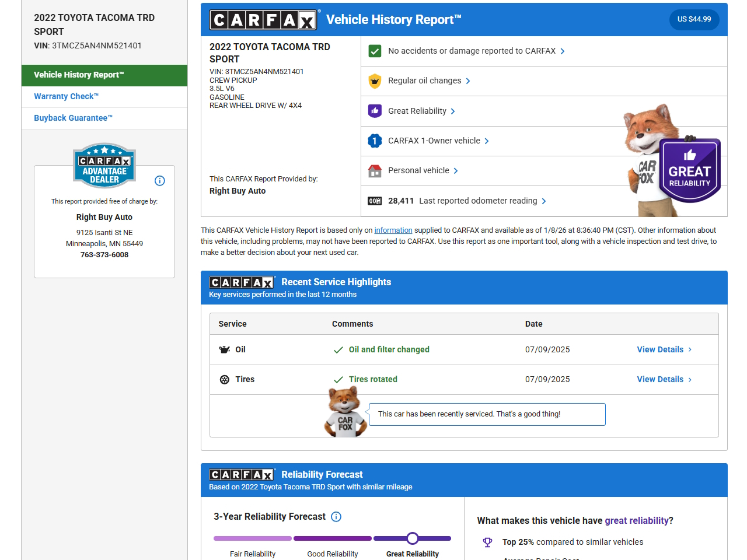The width and height of the screenshot is (747, 560).
Task: Open the information link in disclaimer
Action: tap(393, 230)
